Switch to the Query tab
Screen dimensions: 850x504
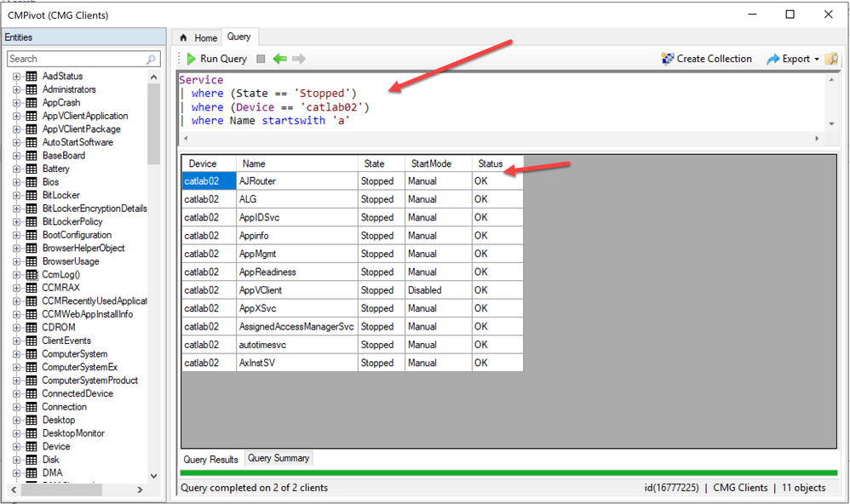click(x=239, y=37)
